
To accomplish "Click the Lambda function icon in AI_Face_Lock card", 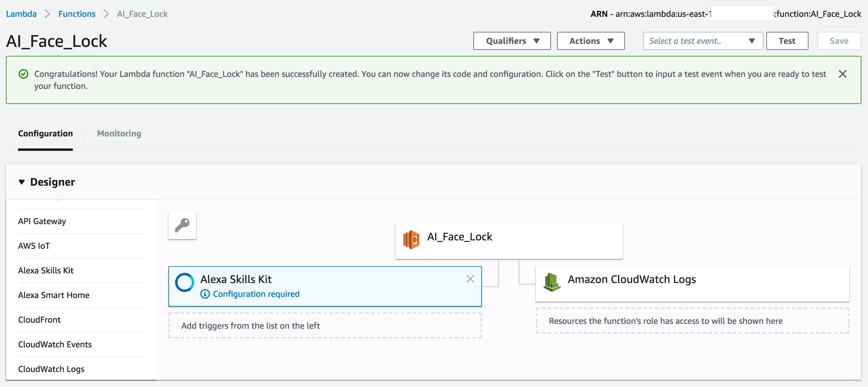I will pyautogui.click(x=411, y=239).
